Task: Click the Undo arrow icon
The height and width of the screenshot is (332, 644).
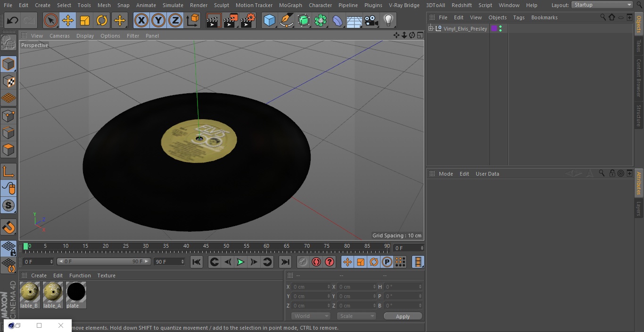Action: tap(13, 21)
